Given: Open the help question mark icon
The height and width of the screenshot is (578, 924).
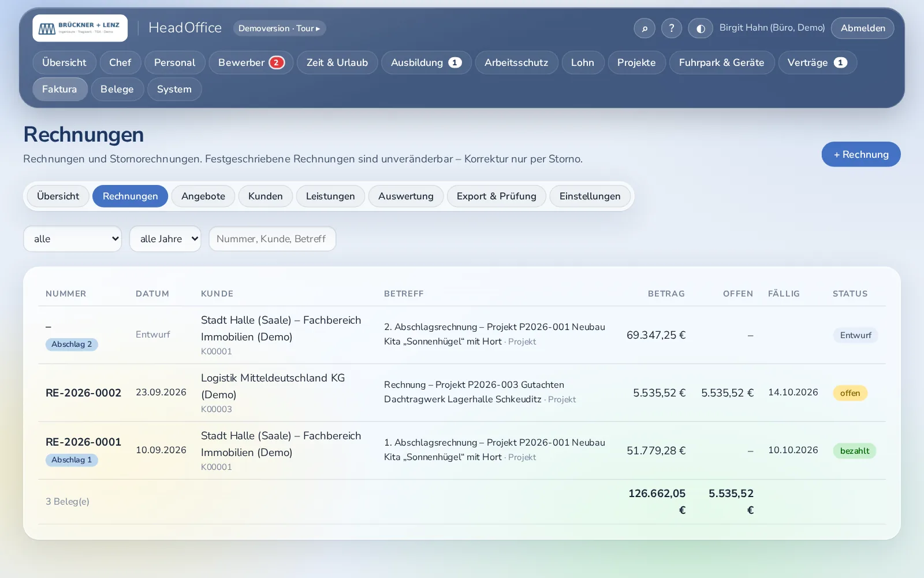Looking at the screenshot, I should tap(672, 28).
